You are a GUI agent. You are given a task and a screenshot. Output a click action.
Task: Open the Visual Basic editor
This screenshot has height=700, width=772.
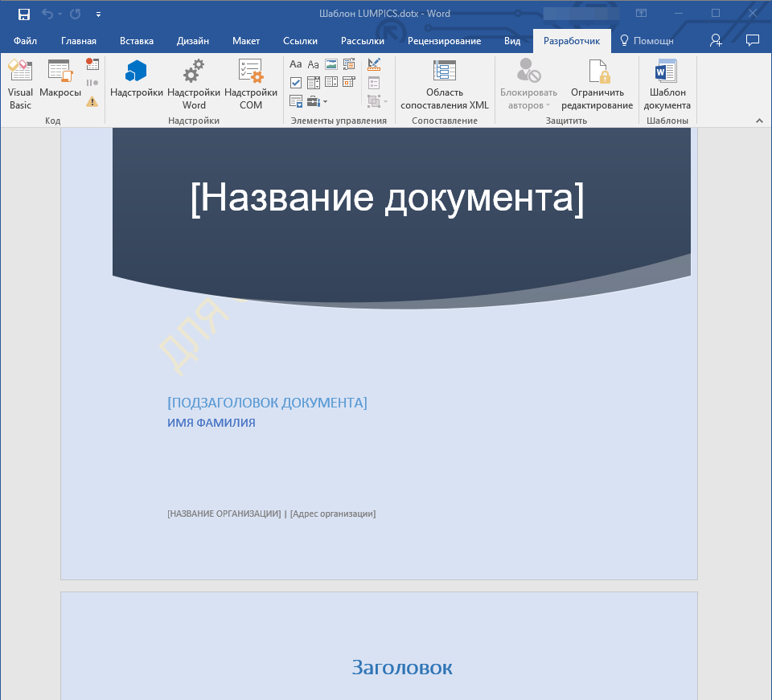tap(20, 84)
